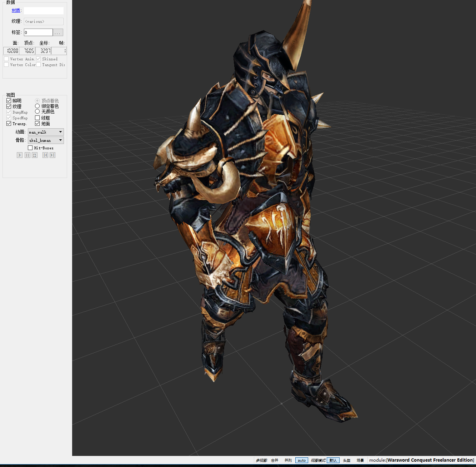The image size is (476, 467).
Task: Open the 动画 animation dropdown
Action: [46, 132]
